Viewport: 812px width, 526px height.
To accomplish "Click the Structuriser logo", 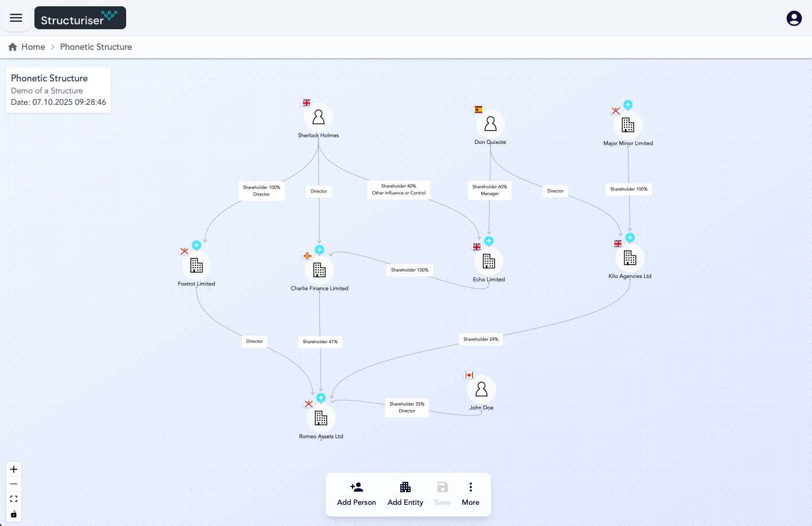I will [x=80, y=18].
